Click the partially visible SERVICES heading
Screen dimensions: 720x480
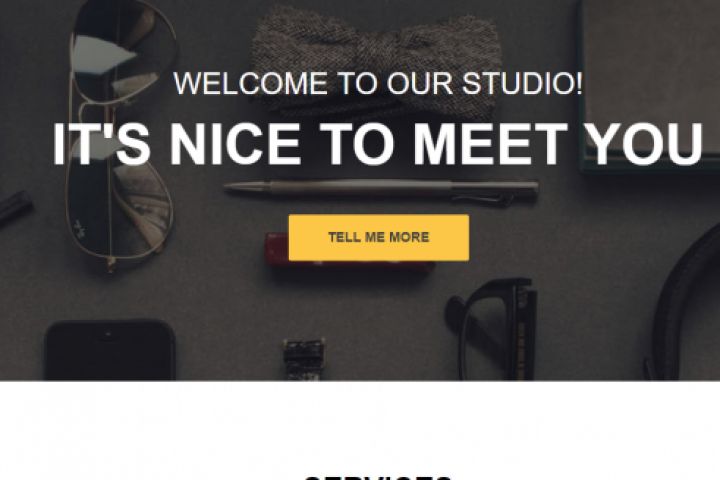(378, 477)
